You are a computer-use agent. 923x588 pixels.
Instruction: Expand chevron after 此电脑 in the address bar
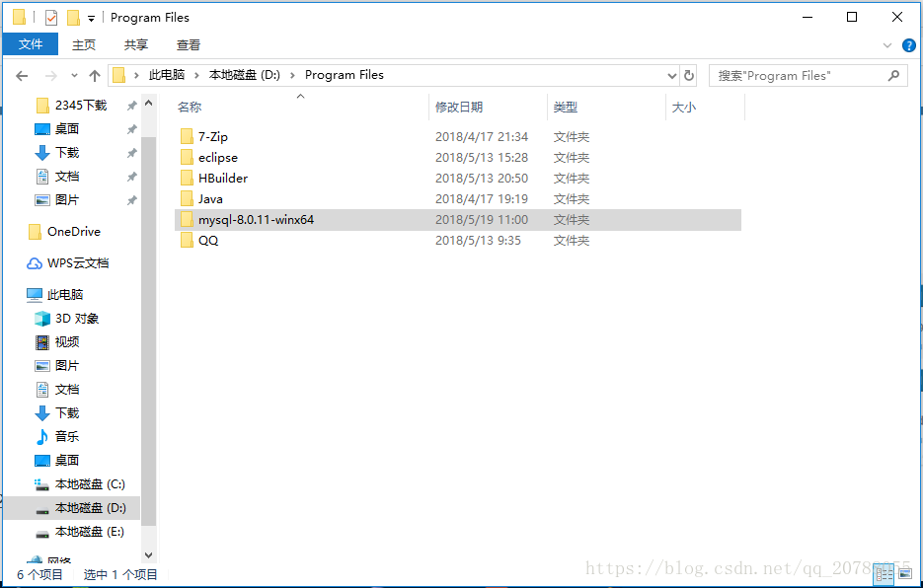[197, 75]
